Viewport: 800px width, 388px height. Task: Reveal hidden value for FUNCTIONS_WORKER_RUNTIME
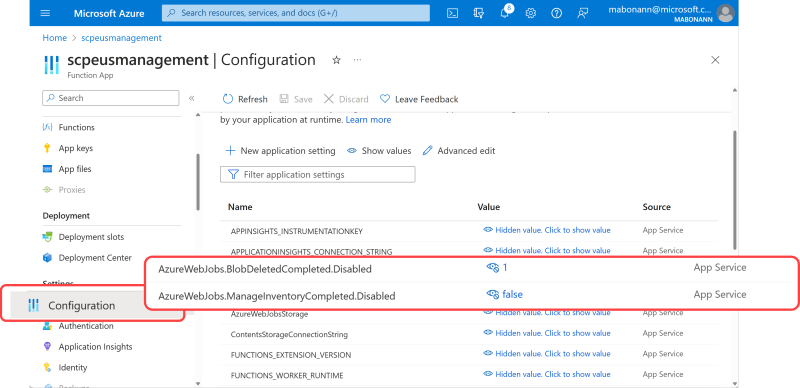(x=546, y=374)
